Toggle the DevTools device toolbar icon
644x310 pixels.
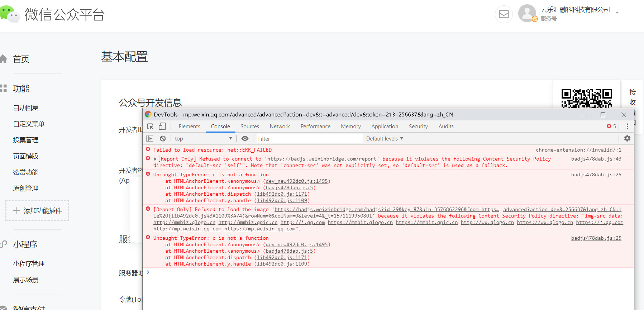[x=162, y=126]
